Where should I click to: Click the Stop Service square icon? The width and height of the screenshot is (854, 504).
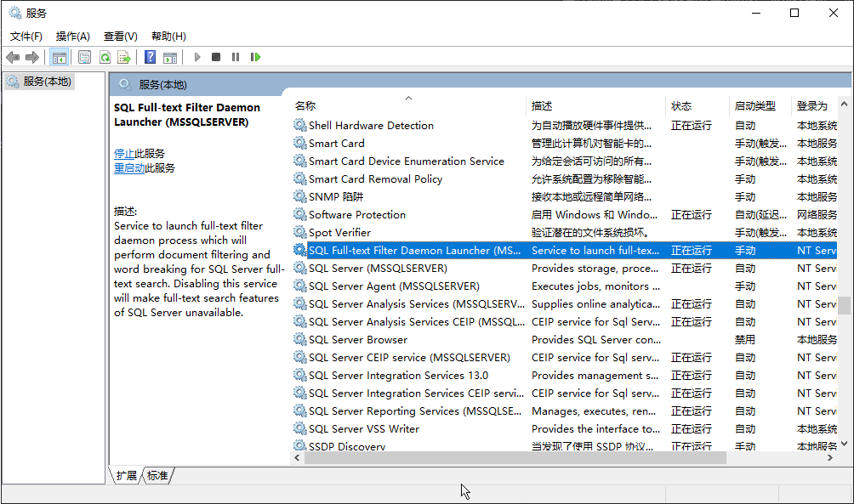pyautogui.click(x=216, y=57)
